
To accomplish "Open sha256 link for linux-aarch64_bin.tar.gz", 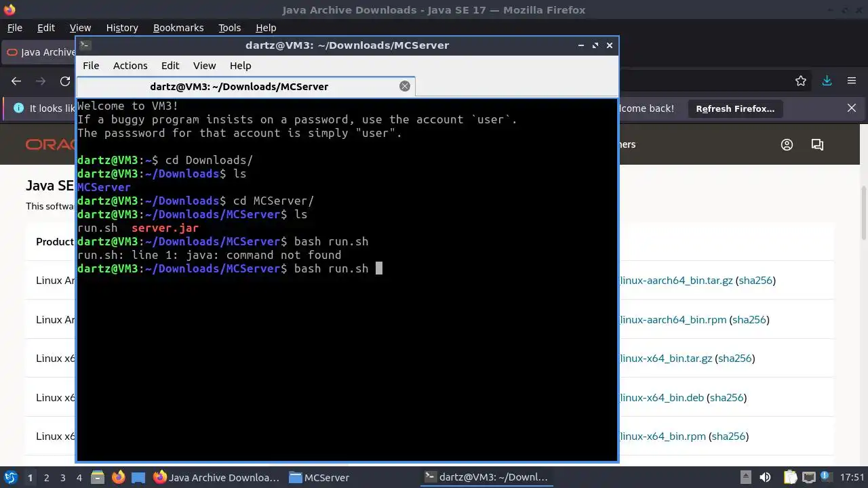I will click(756, 281).
